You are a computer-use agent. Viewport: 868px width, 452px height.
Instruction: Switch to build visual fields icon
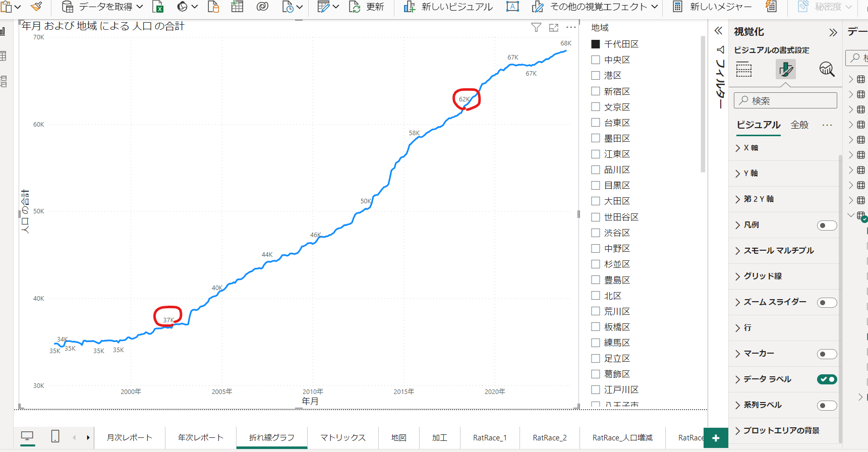pos(744,69)
